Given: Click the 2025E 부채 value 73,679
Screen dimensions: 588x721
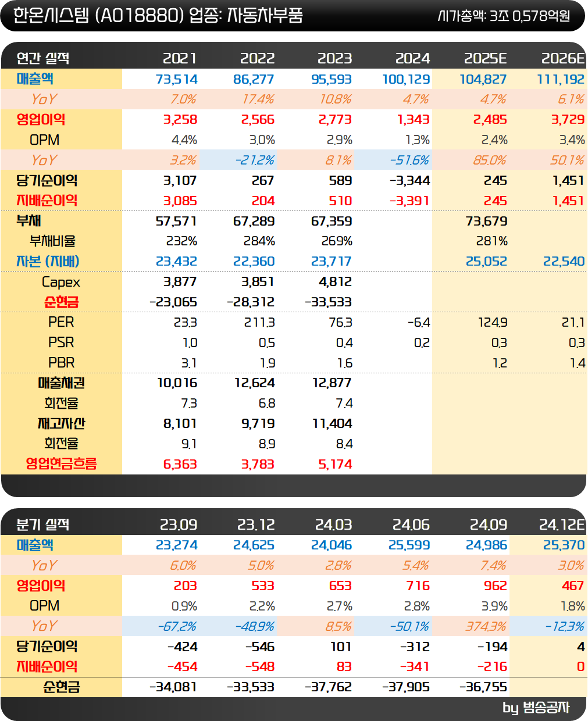Looking at the screenshot, I should [x=487, y=221].
